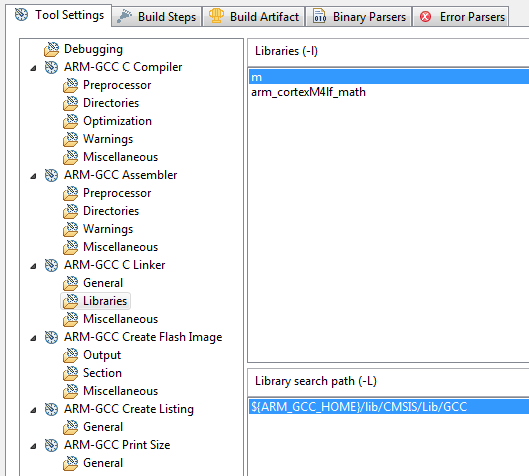Click the Tool Settings tab icon
Viewport: 529px width, 476px height.
[21, 15]
